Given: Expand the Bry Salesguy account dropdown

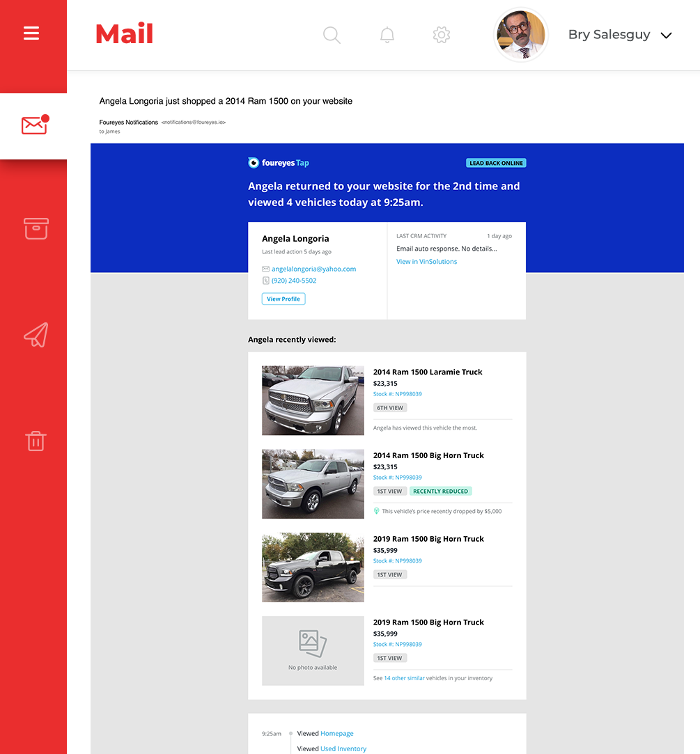Looking at the screenshot, I should [666, 35].
